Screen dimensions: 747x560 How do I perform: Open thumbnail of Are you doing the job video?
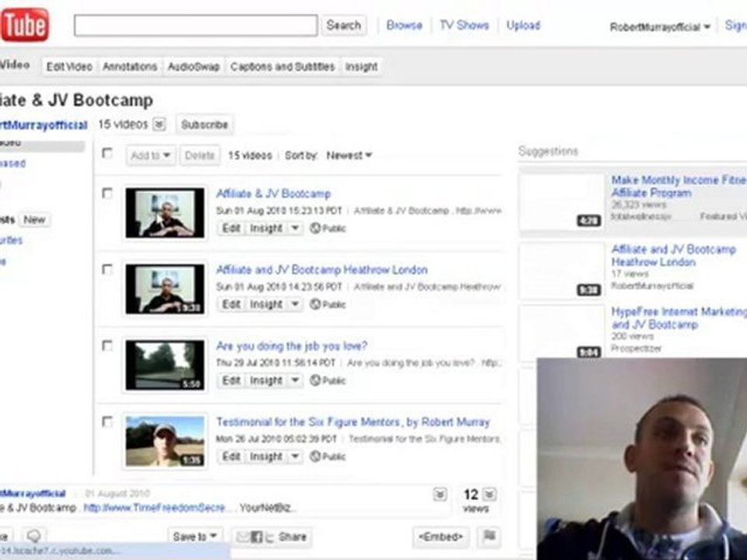tap(165, 365)
